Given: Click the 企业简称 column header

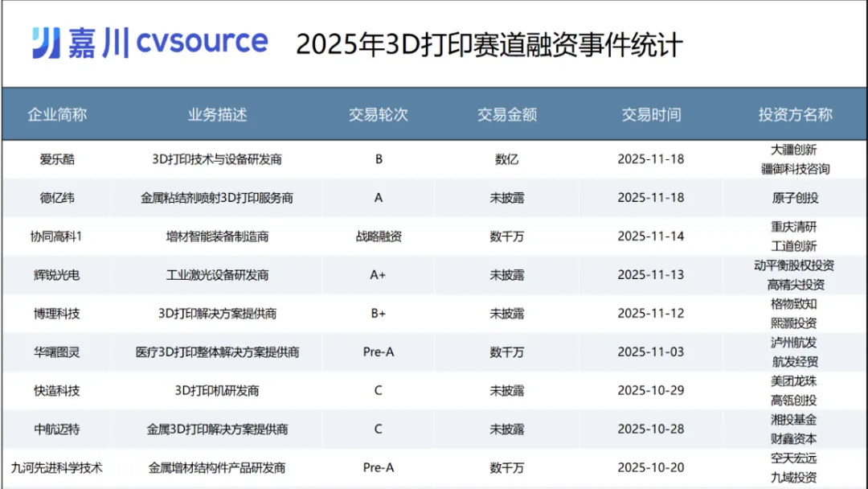Looking at the screenshot, I should [57, 115].
